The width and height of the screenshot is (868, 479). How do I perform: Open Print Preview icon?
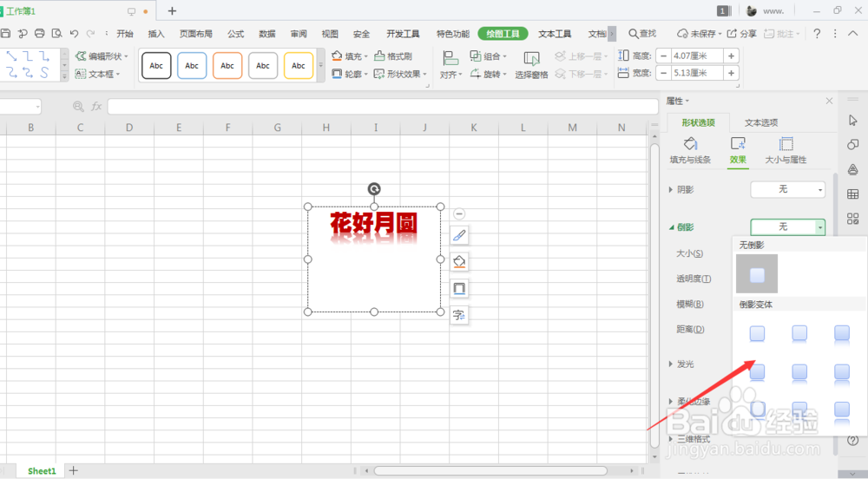point(56,33)
